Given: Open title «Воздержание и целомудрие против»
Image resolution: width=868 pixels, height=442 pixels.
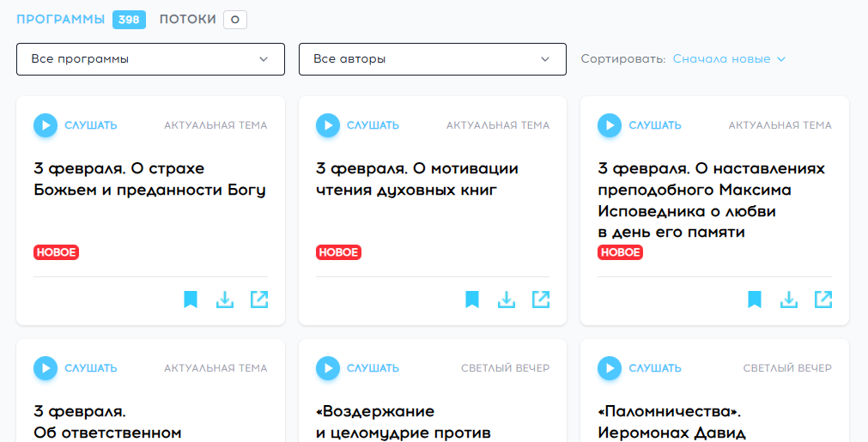Looking at the screenshot, I should click(x=403, y=422).
